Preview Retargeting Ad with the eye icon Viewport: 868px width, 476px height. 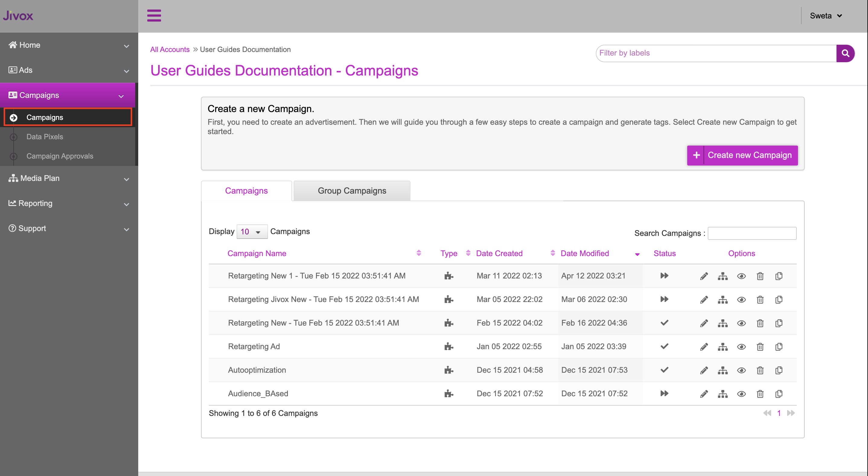(741, 347)
